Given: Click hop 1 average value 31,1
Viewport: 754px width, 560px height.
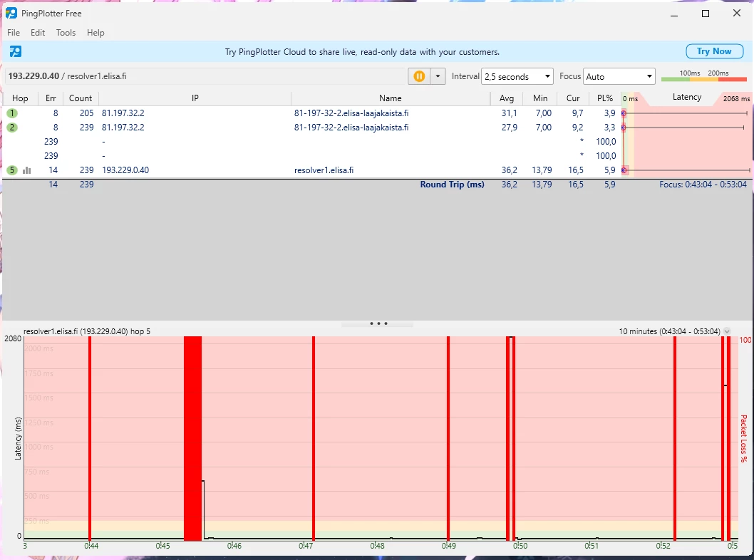Looking at the screenshot, I should click(x=510, y=113).
